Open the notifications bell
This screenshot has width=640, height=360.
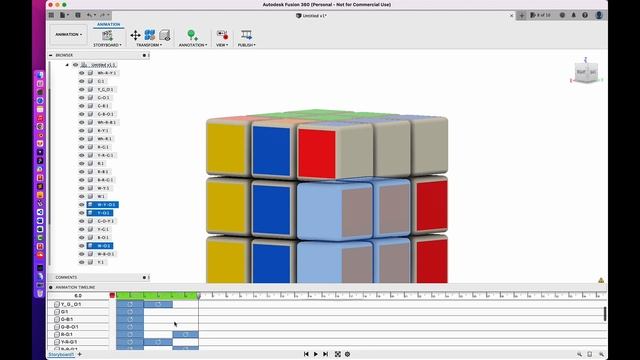point(573,16)
